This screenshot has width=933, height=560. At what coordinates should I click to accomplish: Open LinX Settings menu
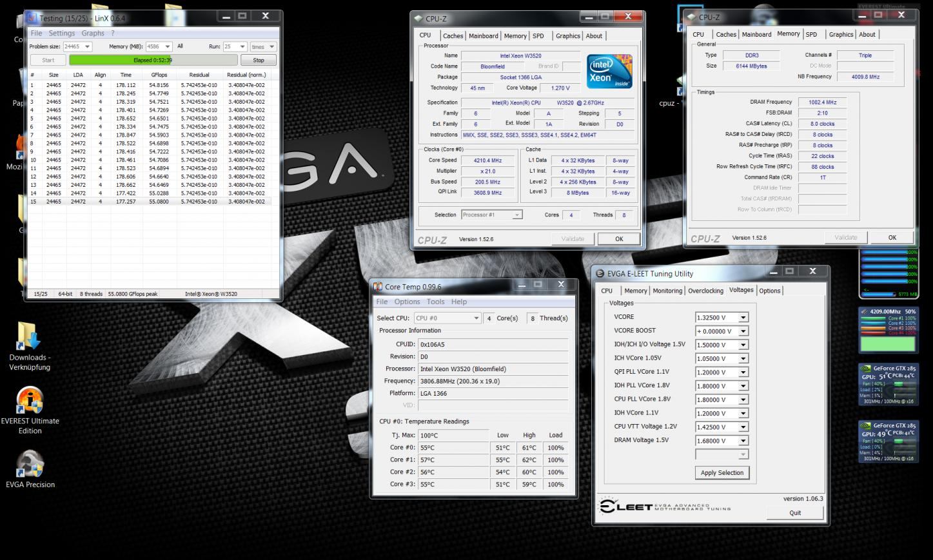click(62, 33)
